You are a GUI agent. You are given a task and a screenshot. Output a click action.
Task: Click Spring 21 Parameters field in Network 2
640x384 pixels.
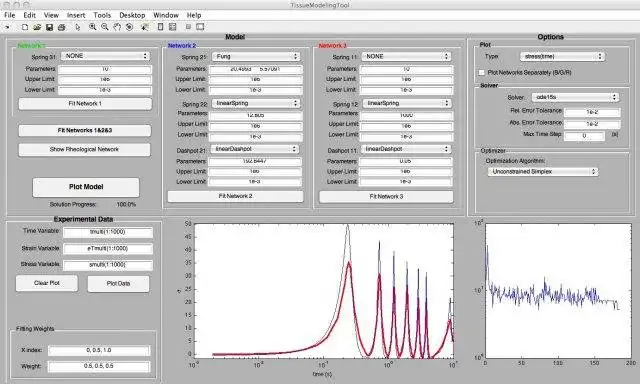tap(256, 69)
